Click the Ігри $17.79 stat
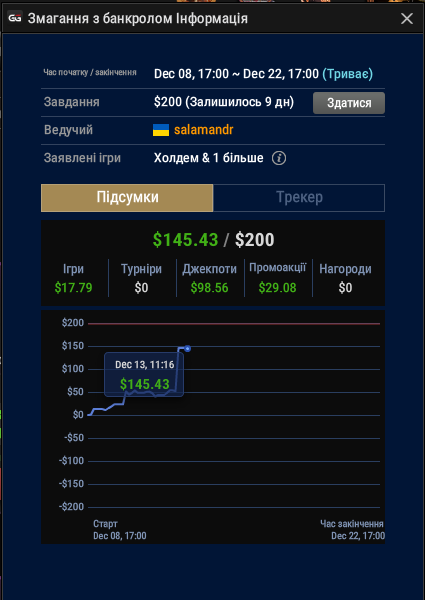 tap(73, 278)
